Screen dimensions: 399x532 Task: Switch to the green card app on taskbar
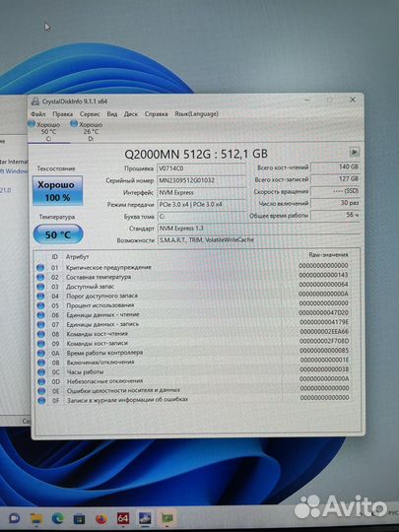pyautogui.click(x=166, y=518)
